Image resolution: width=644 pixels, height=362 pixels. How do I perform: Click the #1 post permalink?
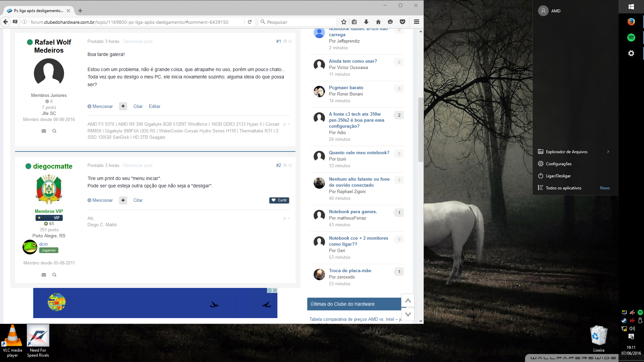(278, 42)
